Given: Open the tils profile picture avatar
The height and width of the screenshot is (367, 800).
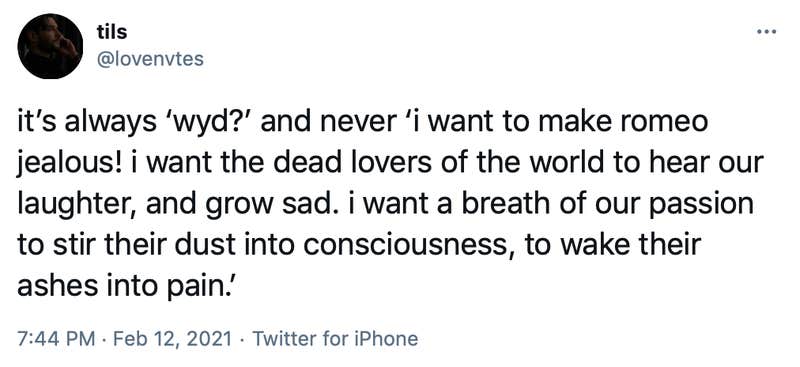Looking at the screenshot, I should pyautogui.click(x=50, y=46).
